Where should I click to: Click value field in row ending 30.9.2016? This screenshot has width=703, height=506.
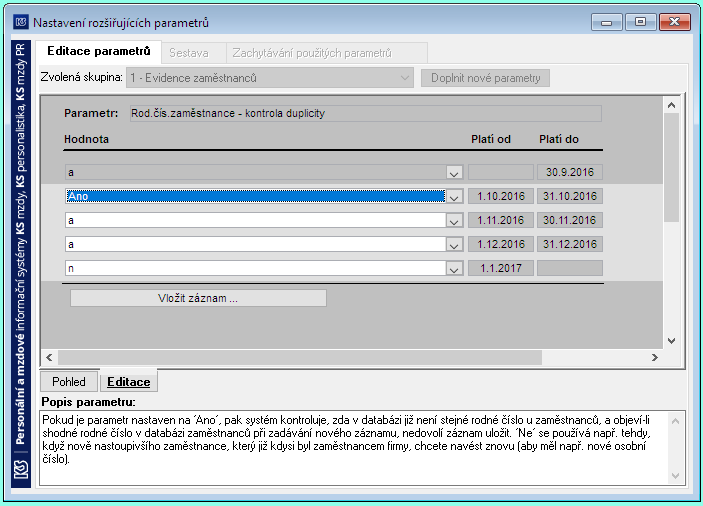pos(256,173)
